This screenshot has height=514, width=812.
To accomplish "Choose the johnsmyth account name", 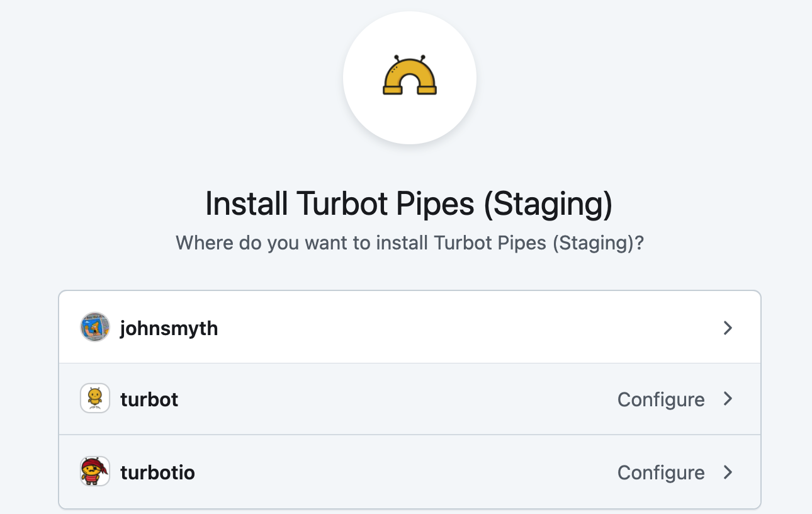I will tap(169, 328).
